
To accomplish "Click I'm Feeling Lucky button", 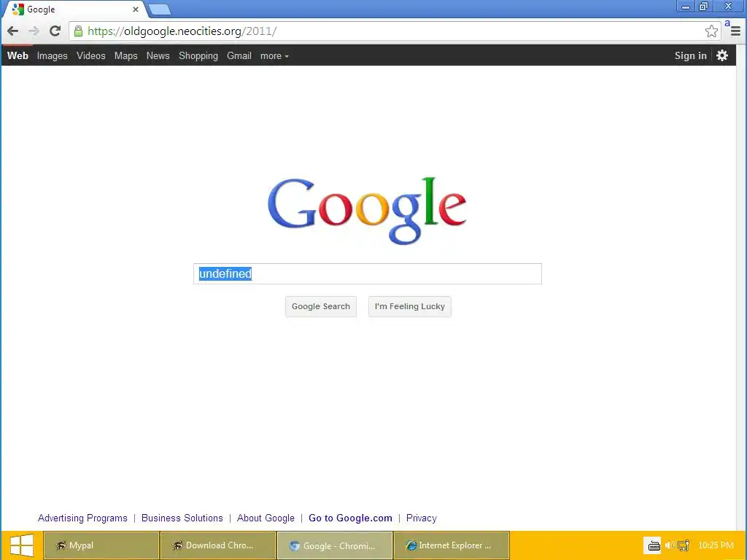I will click(x=410, y=306).
